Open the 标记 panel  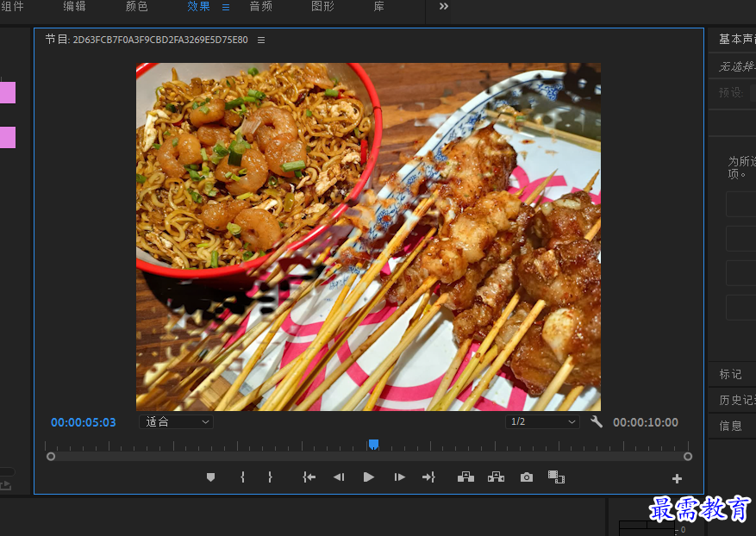730,374
